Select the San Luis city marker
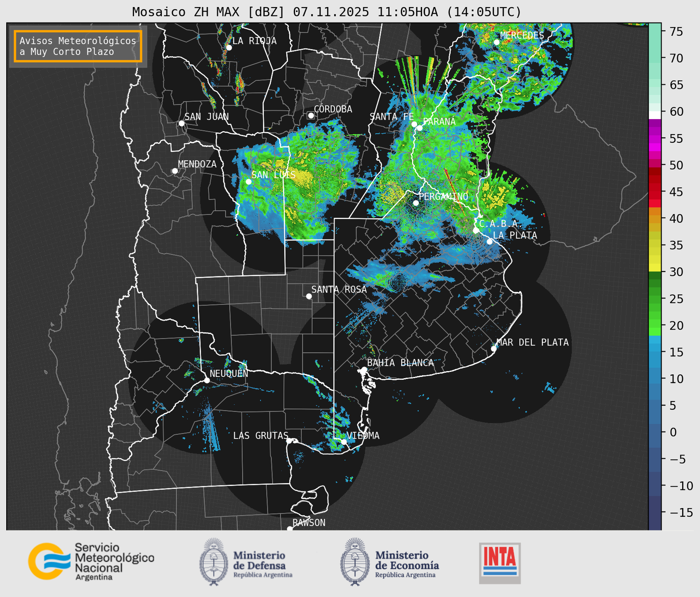The width and height of the screenshot is (700, 597). click(x=249, y=182)
